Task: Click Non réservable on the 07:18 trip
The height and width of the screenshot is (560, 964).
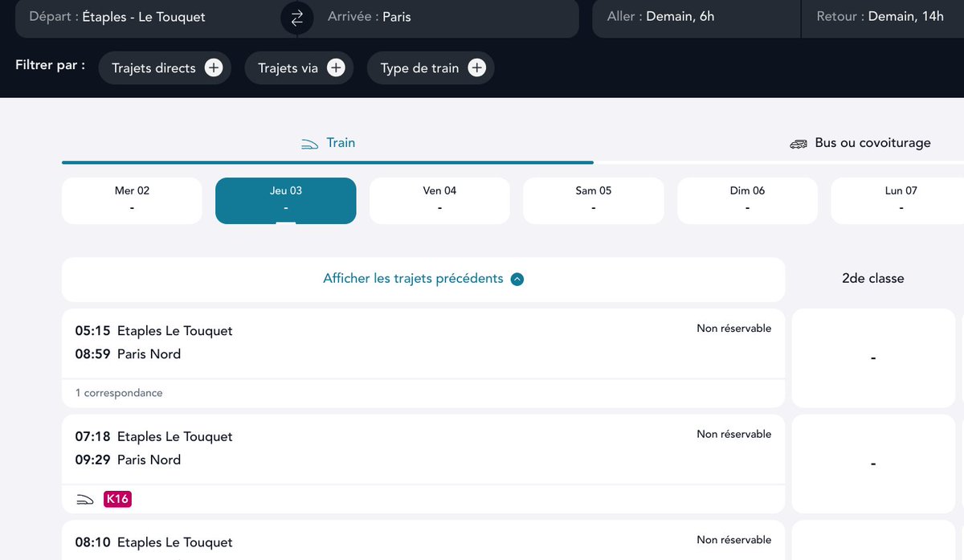Action: 734,435
